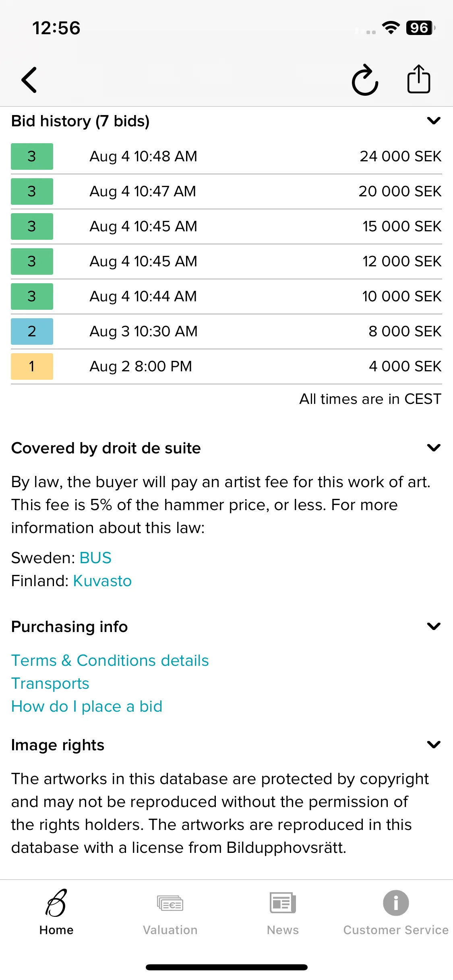Open the News tab icon

(x=283, y=903)
